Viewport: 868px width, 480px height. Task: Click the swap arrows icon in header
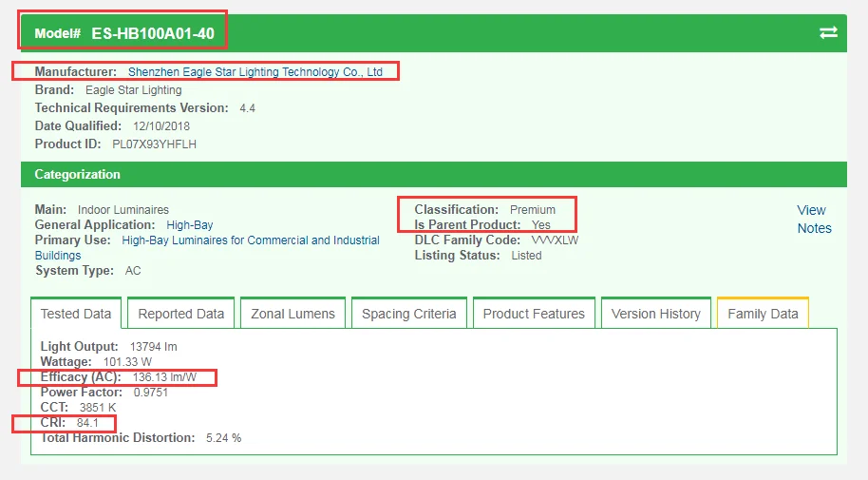(828, 32)
